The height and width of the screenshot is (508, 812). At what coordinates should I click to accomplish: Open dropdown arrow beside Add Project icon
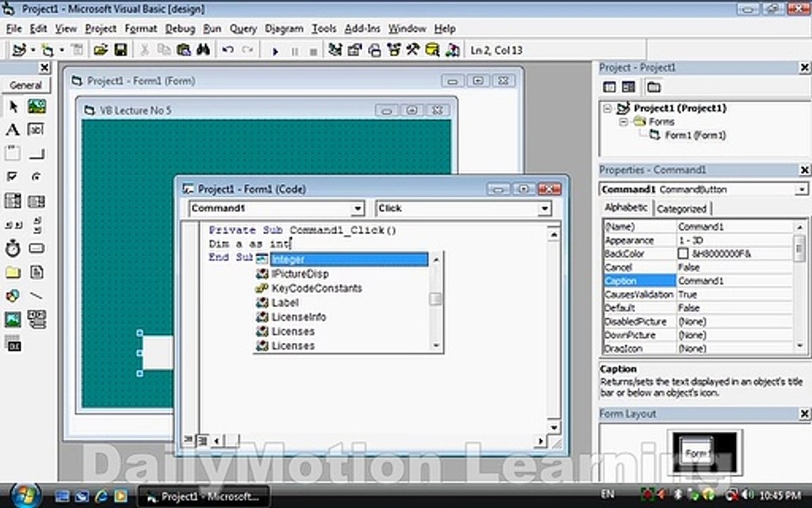pos(32,50)
